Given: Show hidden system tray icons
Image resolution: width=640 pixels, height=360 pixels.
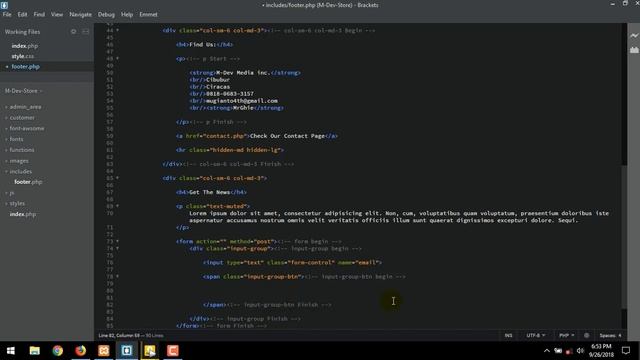Looking at the screenshot, I should click(x=547, y=351).
